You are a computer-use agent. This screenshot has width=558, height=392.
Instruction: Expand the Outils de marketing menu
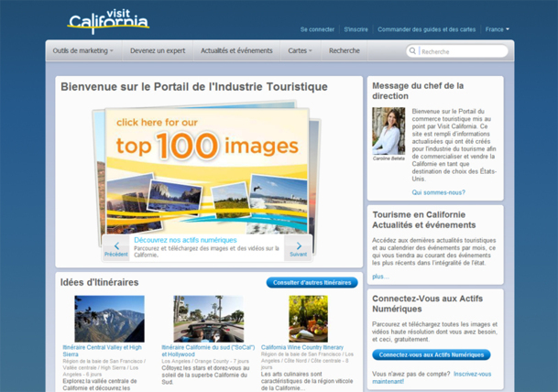(83, 50)
